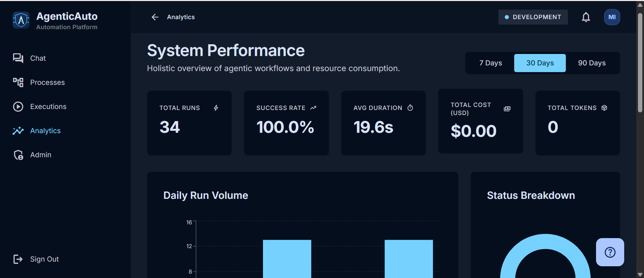This screenshot has height=278, width=644.
Task: Select the 30 Days range
Action: click(x=540, y=63)
